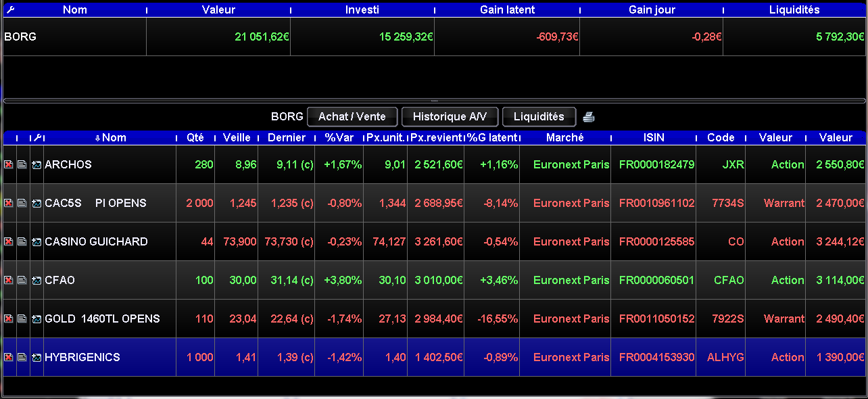Viewport: 868px width, 399px height.
Task: Open CASINO GUICHARD chart icon
Action: [37, 241]
